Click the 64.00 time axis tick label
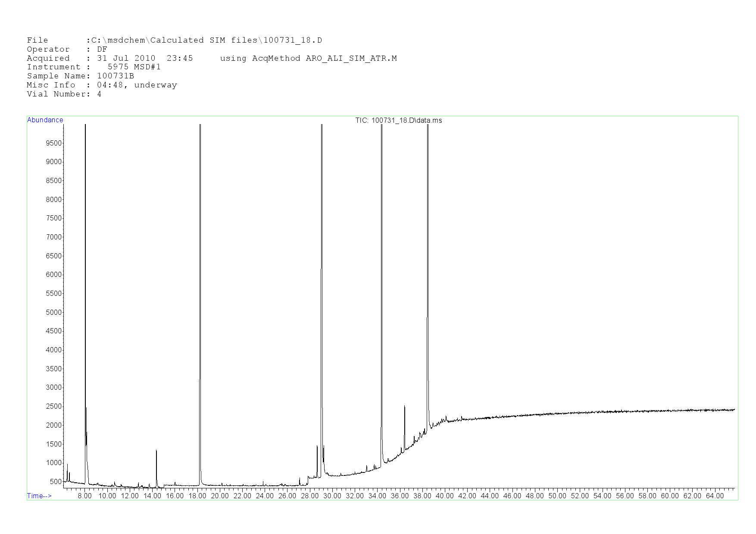The height and width of the screenshot is (534, 756). tap(715, 496)
